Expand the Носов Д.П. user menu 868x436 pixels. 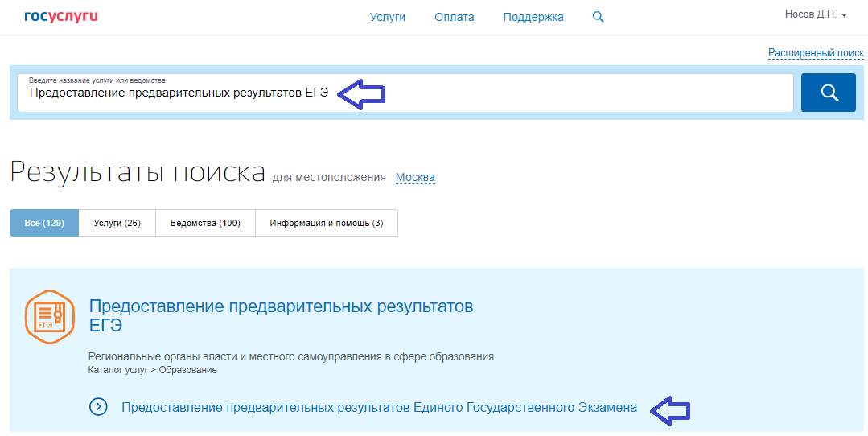pyautogui.click(x=816, y=14)
